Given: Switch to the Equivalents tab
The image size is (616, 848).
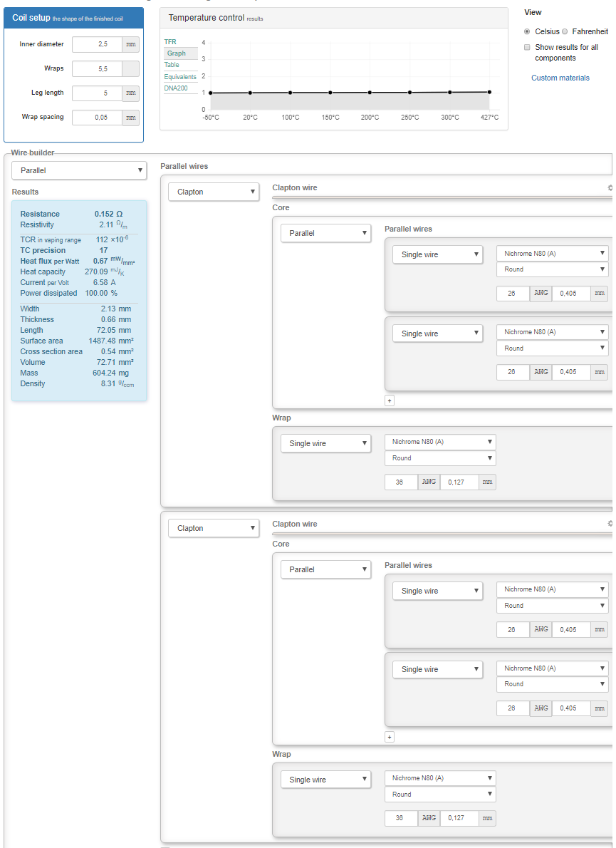Looking at the screenshot, I should click(180, 77).
